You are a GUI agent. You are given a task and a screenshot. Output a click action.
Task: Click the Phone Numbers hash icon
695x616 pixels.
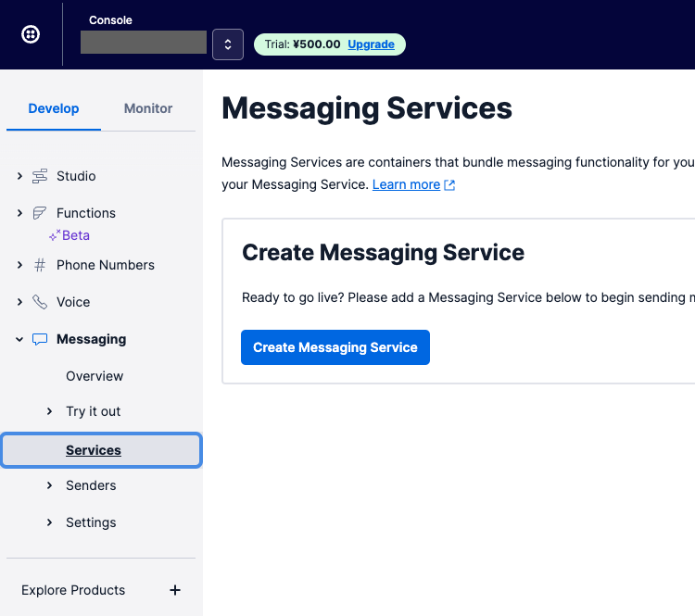pos(40,265)
